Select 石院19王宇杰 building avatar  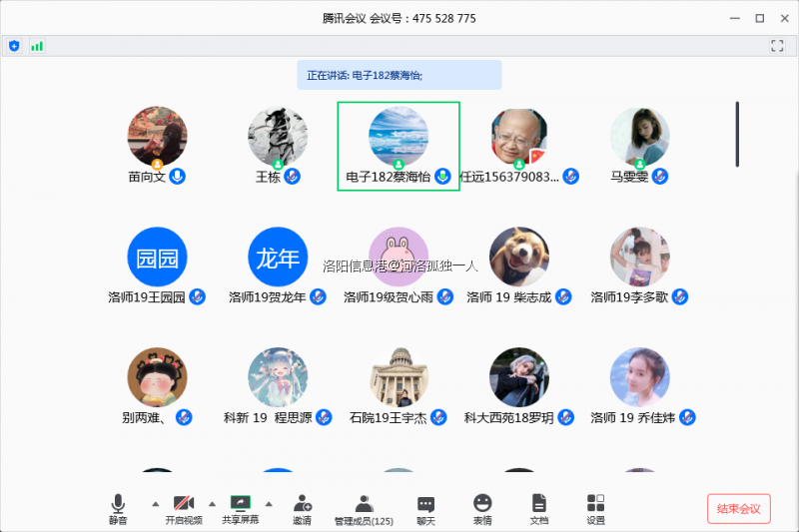(x=399, y=377)
